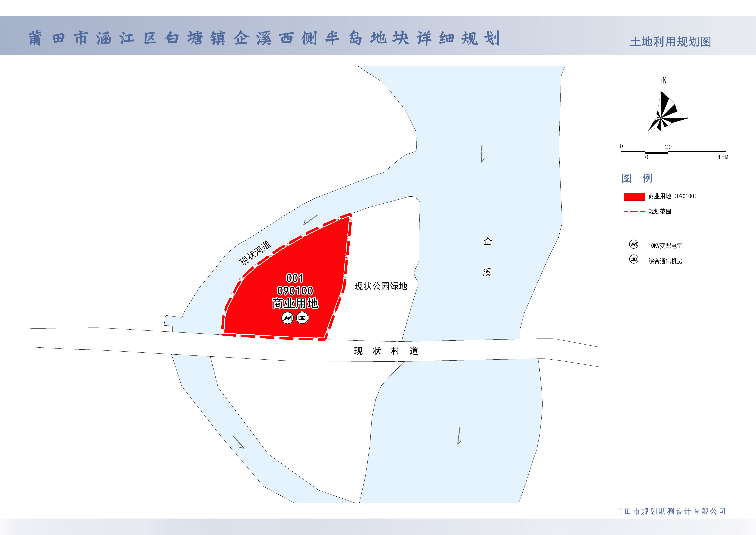Screen dimensions: 756x535
Task: Click the 莆田市规划勘测设计有限公司 footer text
Action: coord(670,511)
